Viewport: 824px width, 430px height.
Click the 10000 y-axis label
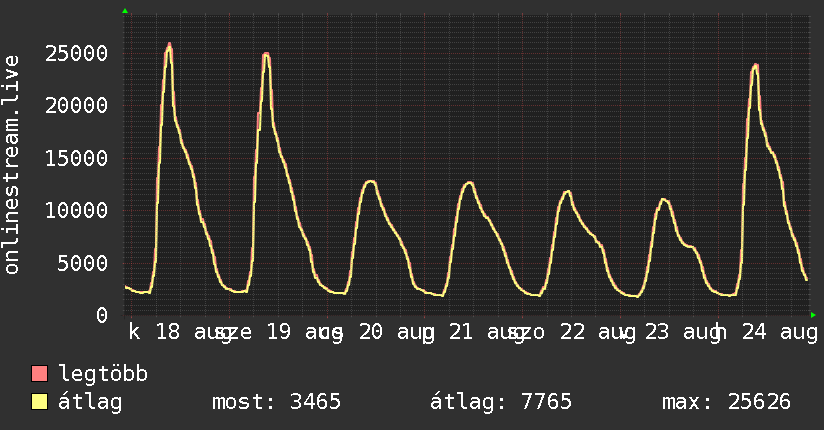[77, 210]
